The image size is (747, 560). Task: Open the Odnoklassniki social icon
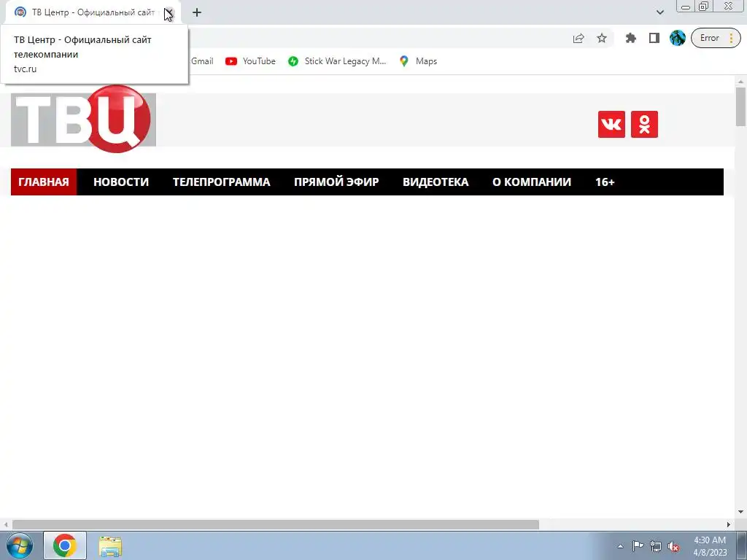pos(644,124)
